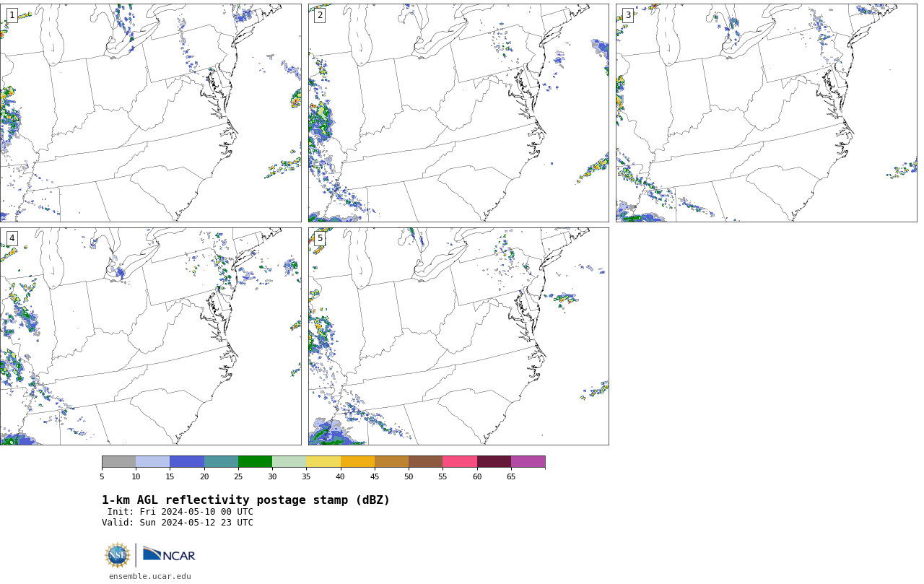
Task: Select the blue 15-20 dBZ swatch
Action: coord(187,462)
